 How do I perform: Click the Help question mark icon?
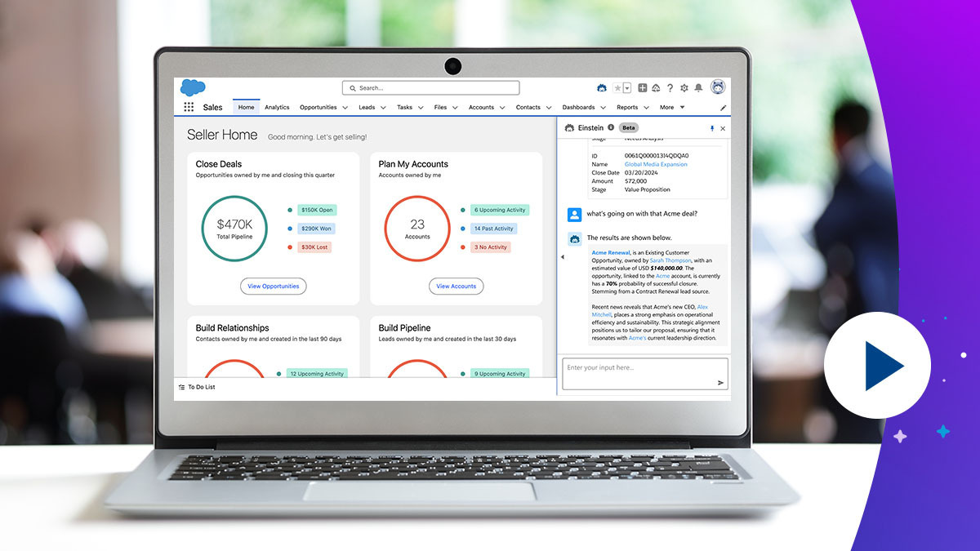pyautogui.click(x=670, y=87)
